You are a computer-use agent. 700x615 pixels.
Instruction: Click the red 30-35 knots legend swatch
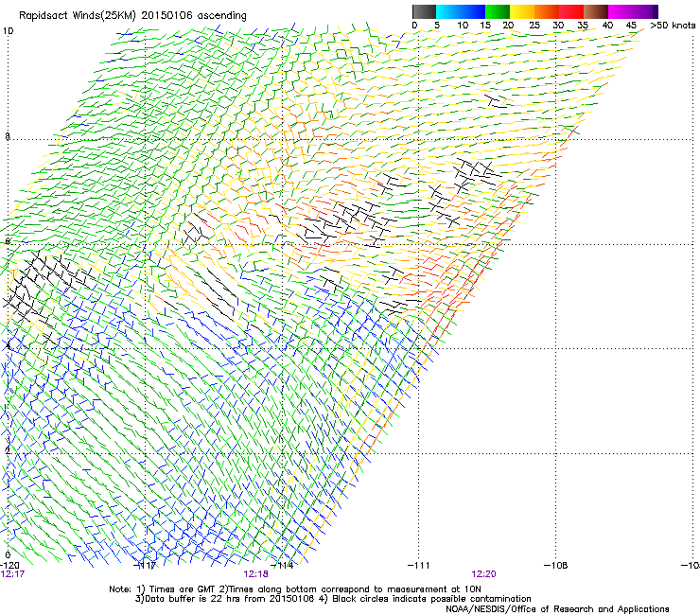click(x=571, y=11)
